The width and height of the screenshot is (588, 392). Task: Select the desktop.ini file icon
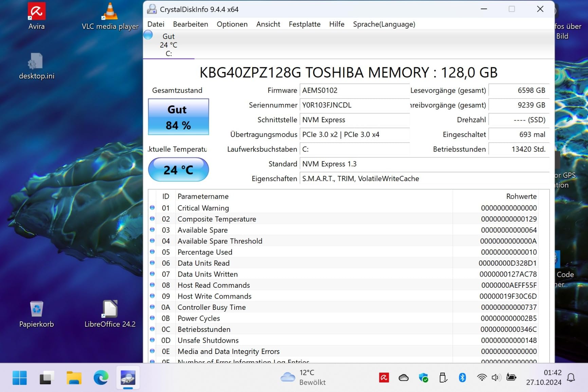36,66
